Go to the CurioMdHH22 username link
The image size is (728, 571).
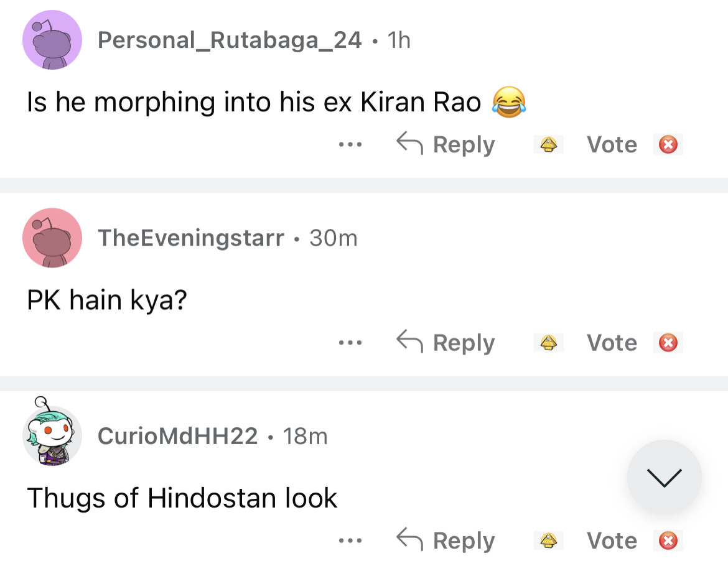click(177, 436)
